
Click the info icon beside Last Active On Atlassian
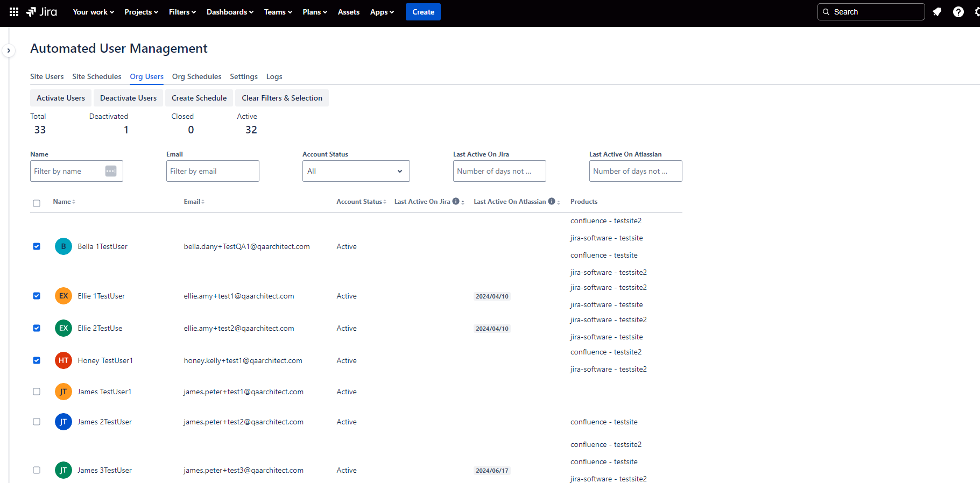click(x=552, y=201)
